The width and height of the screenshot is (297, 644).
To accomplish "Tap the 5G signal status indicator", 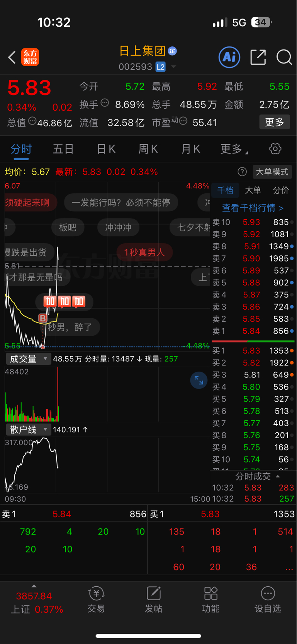I will (x=239, y=22).
